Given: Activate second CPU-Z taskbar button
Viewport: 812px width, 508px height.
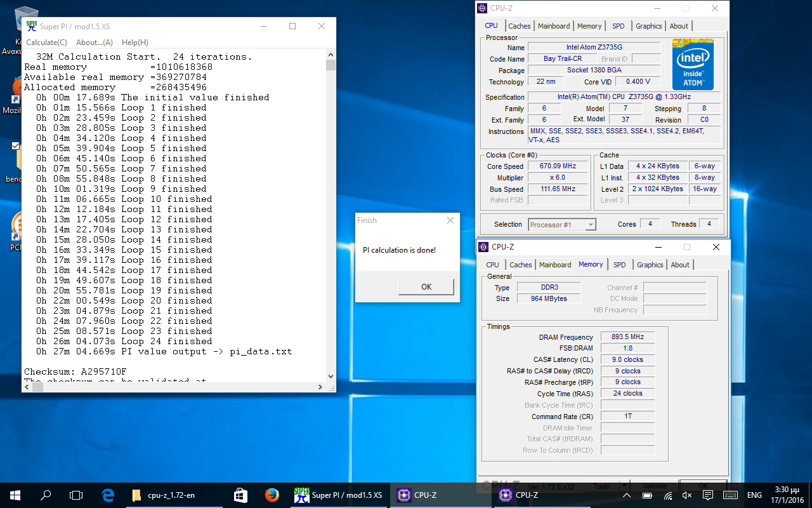Looking at the screenshot, I should pos(542,495).
